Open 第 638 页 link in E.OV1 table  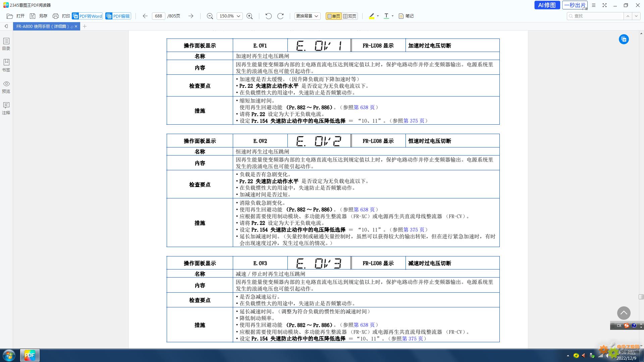coord(364,107)
